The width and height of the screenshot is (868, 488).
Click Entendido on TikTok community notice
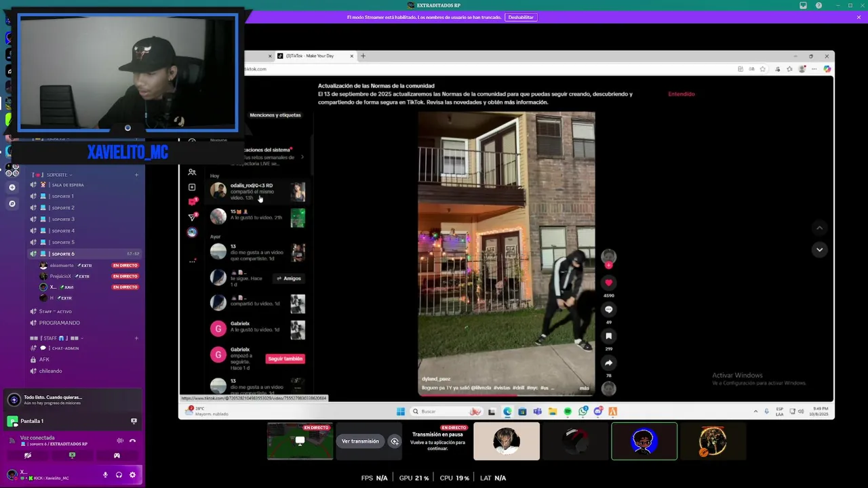coord(682,94)
